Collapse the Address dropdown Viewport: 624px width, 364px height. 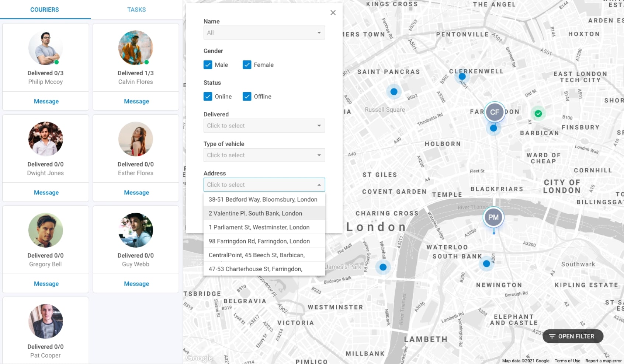[264, 185]
